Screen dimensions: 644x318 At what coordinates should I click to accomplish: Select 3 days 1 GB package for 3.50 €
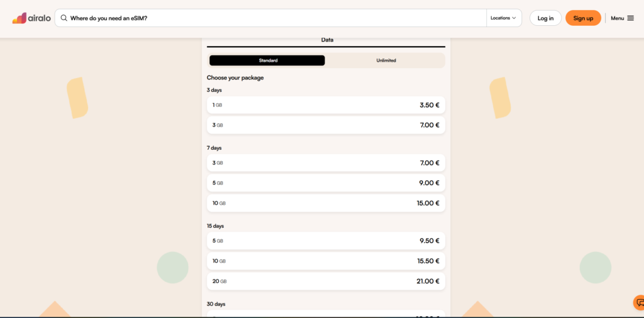[x=326, y=105]
